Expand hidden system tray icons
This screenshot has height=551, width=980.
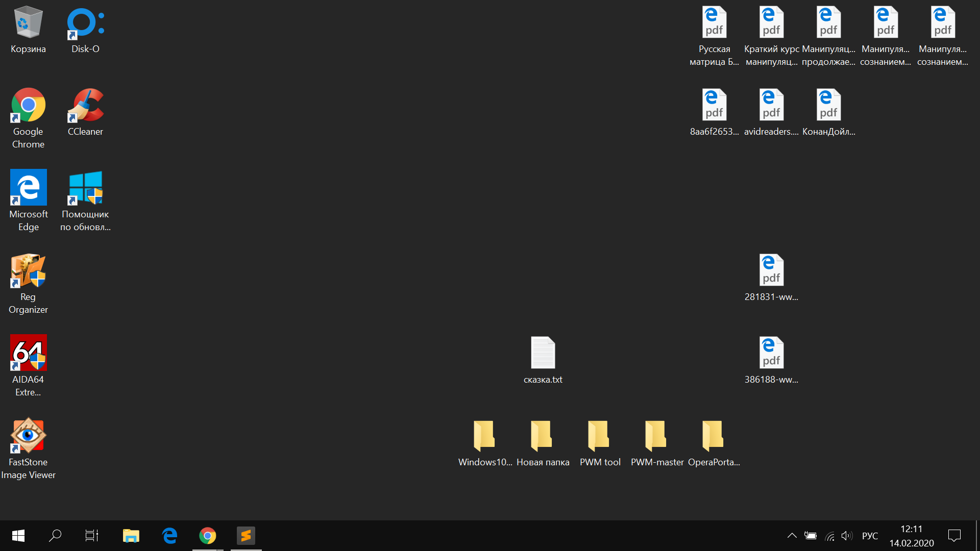(792, 536)
